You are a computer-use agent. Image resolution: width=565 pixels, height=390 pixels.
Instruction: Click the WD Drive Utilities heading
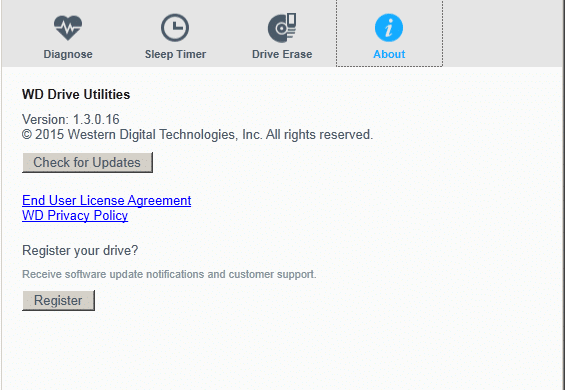coord(76,94)
